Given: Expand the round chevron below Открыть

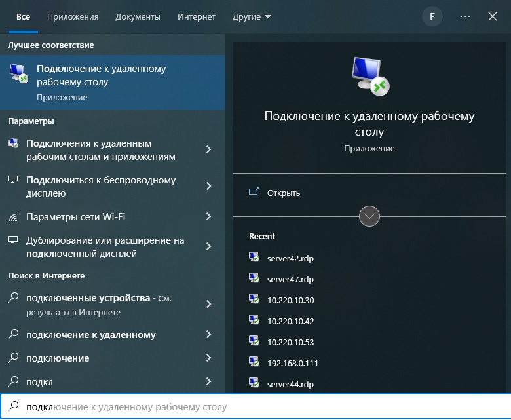Looking at the screenshot, I should pyautogui.click(x=369, y=216).
